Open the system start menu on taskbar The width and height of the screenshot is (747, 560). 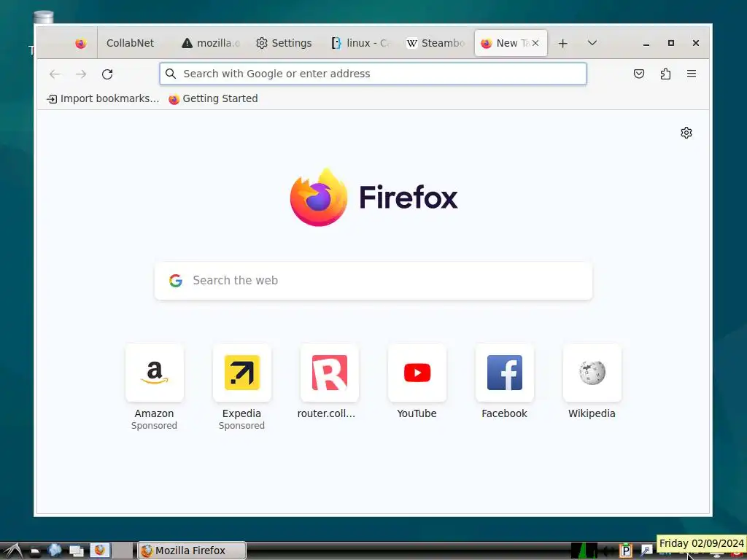click(x=12, y=551)
